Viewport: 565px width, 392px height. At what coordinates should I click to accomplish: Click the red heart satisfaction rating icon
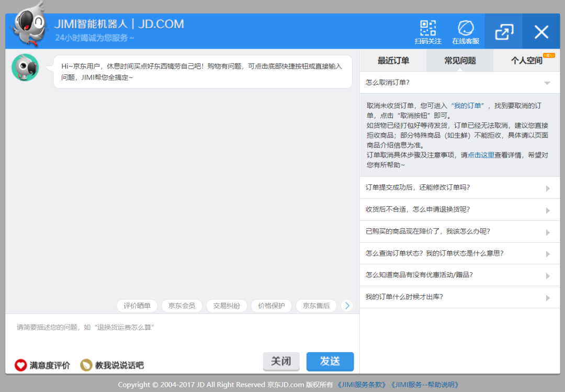[x=20, y=365]
